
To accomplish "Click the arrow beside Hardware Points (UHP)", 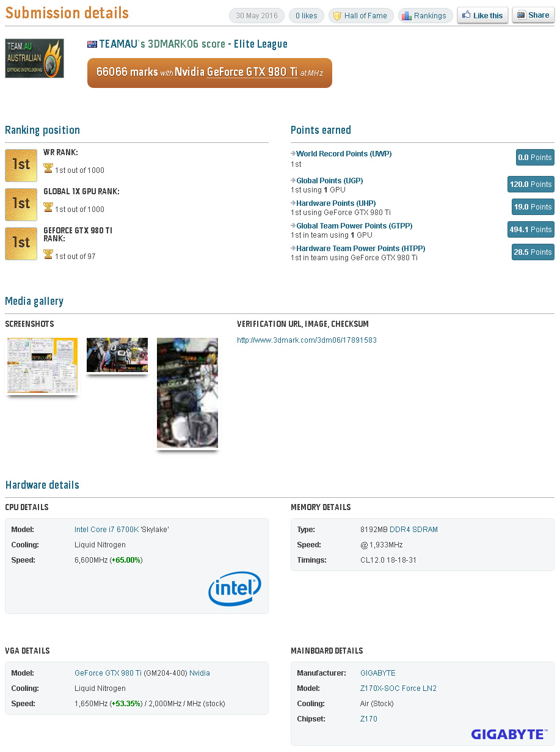I will coord(293,203).
